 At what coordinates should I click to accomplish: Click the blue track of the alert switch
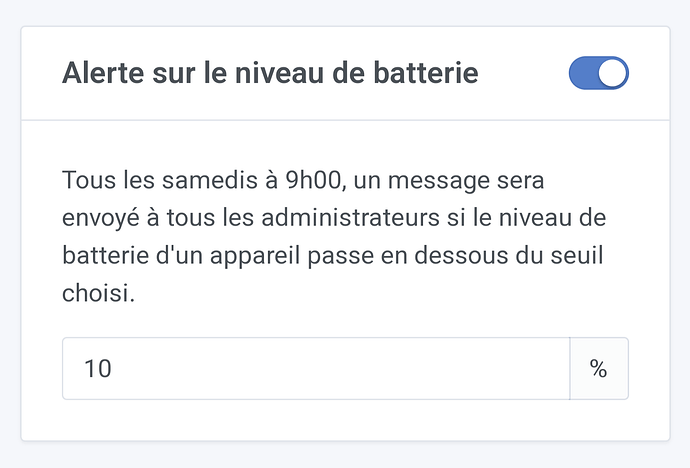point(583,73)
